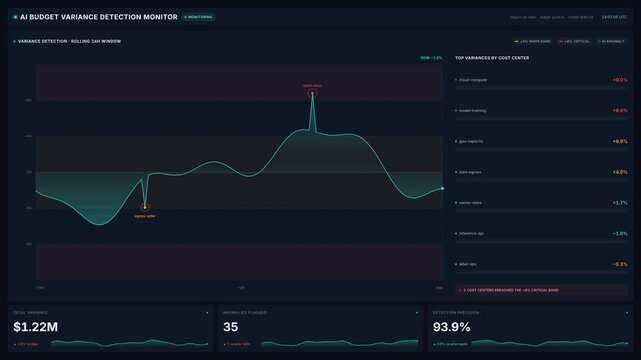Click the Anomalies Flagged count 35
This screenshot has width=641, height=360.
click(x=231, y=327)
